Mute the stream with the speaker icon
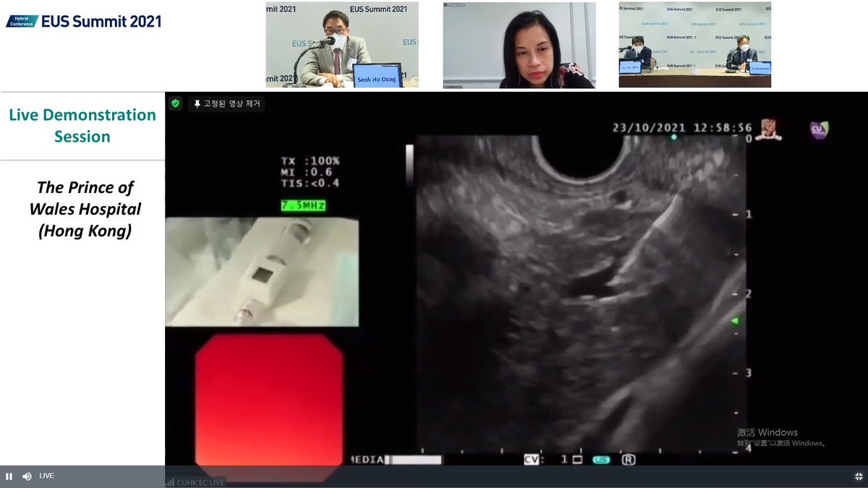The image size is (868, 488). pyautogui.click(x=27, y=476)
